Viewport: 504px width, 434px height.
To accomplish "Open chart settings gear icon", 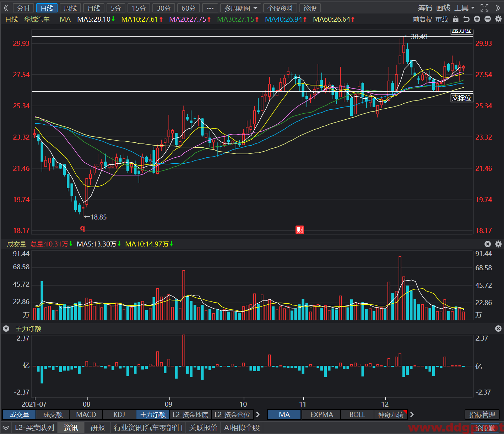I will point(498,19).
